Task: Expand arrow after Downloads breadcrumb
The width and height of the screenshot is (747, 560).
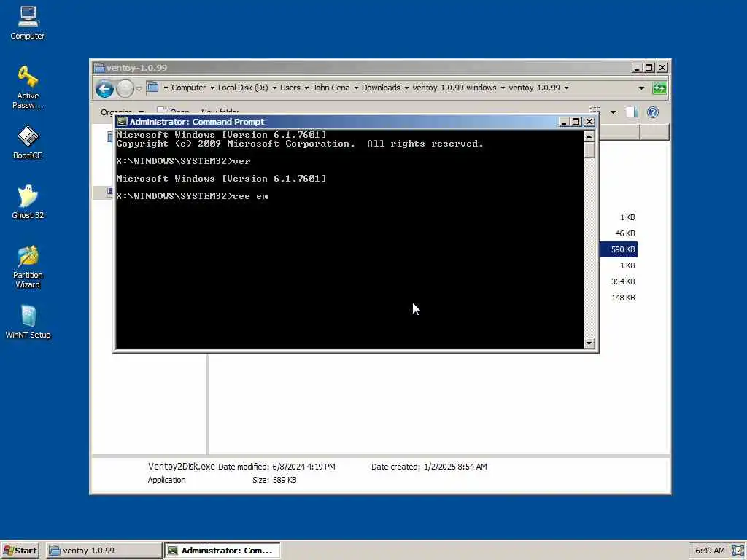Action: click(406, 88)
